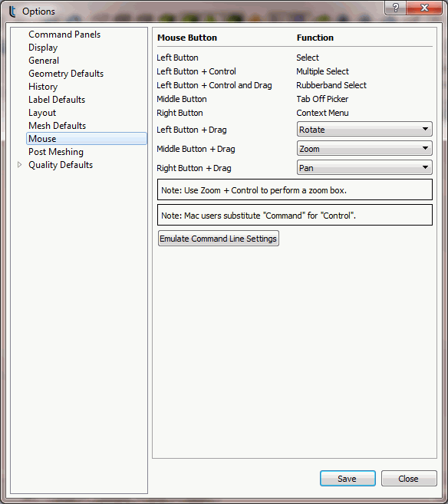Viewport: 448px width, 504px height.
Task: Save the mouse option settings
Action: tap(348, 479)
